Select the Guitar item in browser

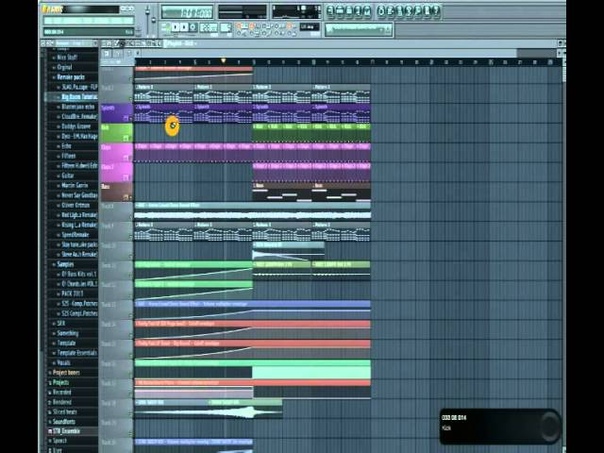coord(67,176)
